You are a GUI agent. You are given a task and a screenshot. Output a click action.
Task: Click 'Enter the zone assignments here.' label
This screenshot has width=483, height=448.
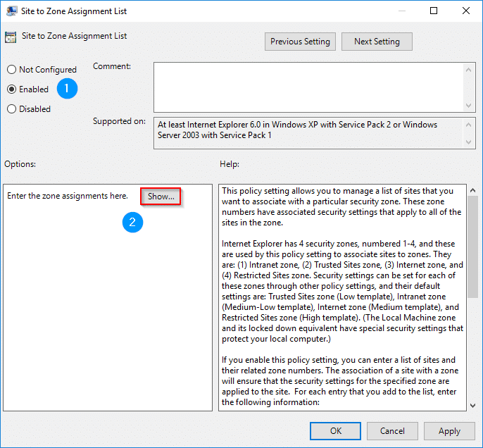click(68, 196)
